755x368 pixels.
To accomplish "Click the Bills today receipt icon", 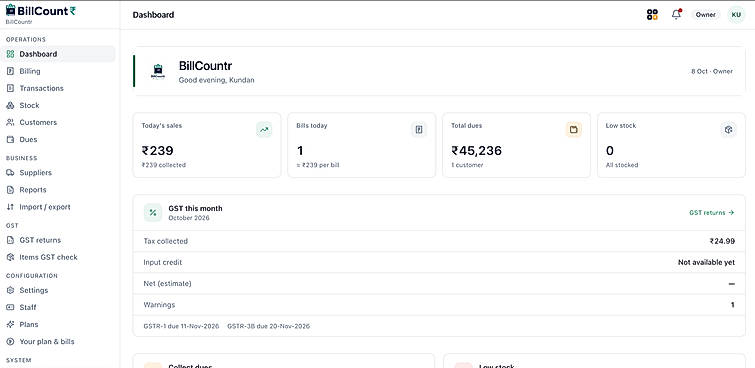I will pyautogui.click(x=419, y=130).
